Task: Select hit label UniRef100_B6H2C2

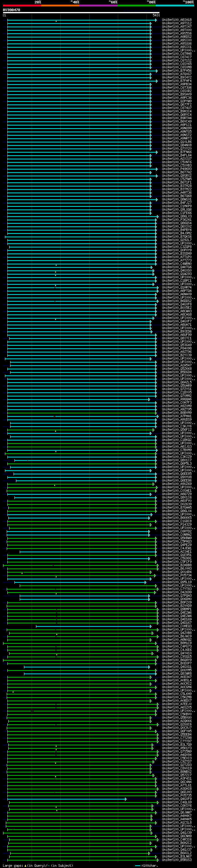Action: click(x=176, y=843)
